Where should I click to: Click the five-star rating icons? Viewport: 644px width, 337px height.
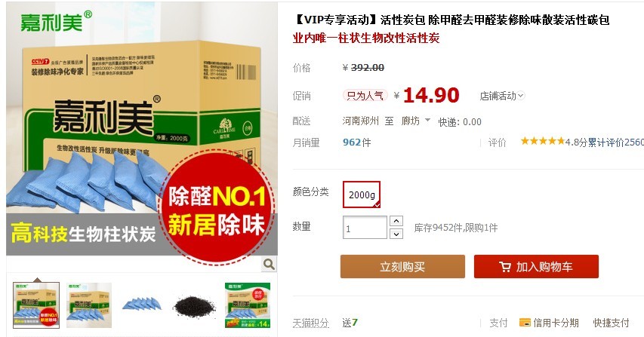(x=543, y=142)
